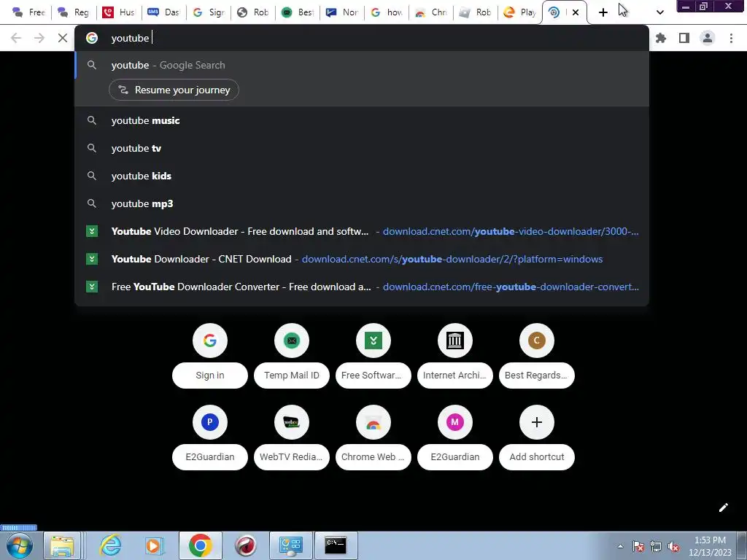747x560 pixels.
Task: Open the tab search dropdown arrow
Action: pyautogui.click(x=659, y=12)
